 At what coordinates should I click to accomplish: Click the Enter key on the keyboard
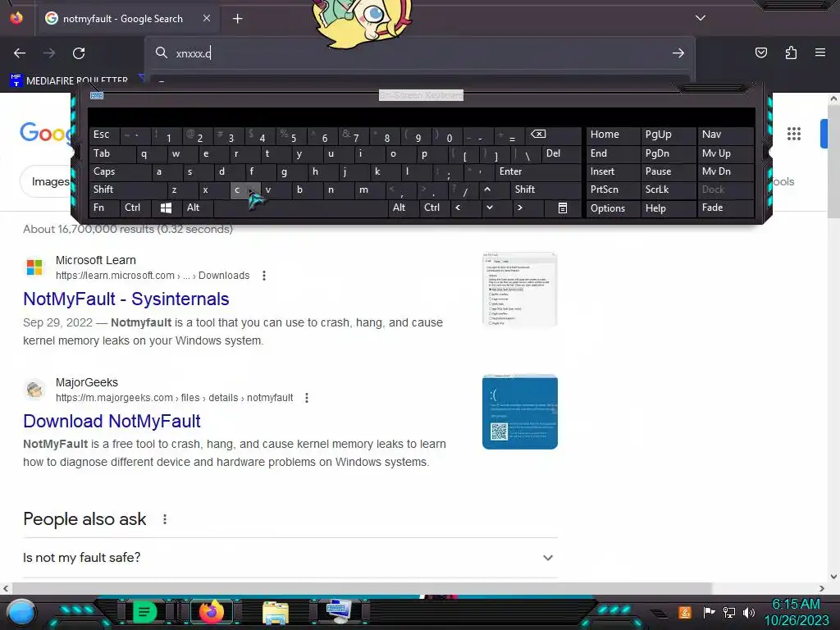point(538,171)
